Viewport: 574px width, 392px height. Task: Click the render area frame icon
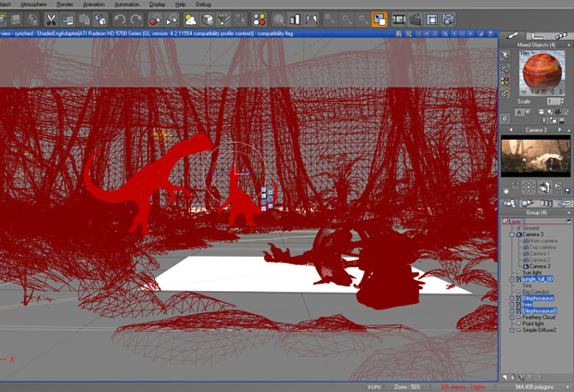pos(432,20)
